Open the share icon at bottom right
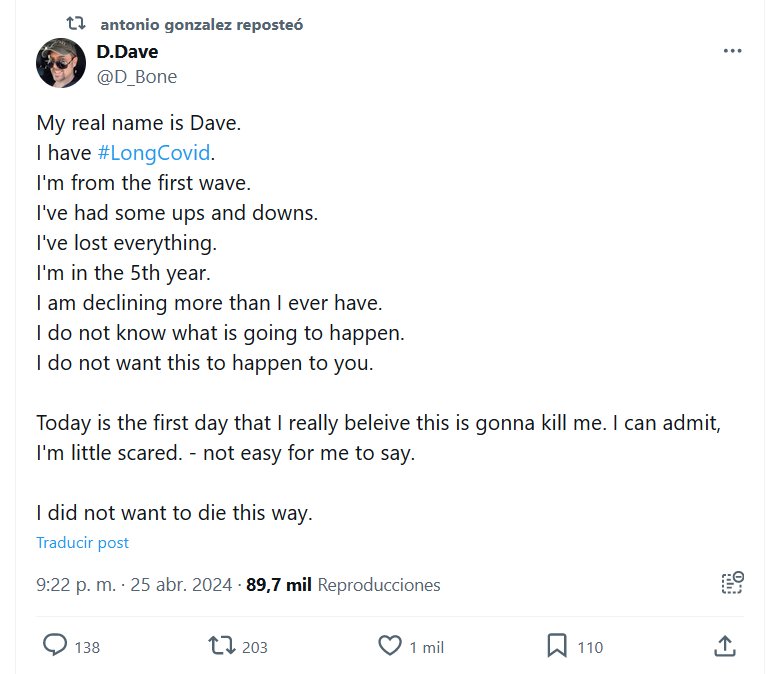This screenshot has width=768, height=674. tap(727, 646)
